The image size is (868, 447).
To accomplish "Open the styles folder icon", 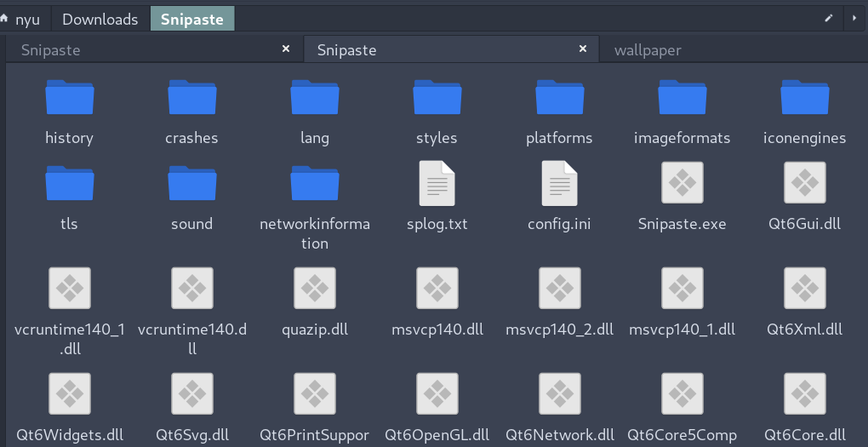I will [437, 97].
